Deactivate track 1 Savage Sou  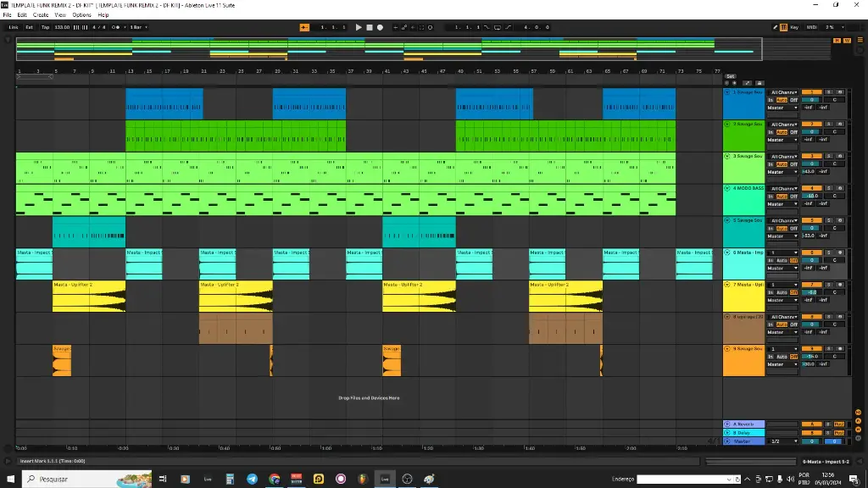click(x=811, y=92)
